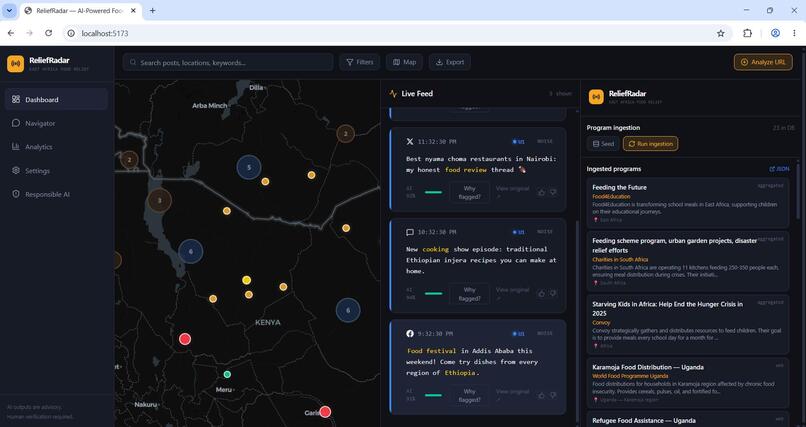
Task: View original of injera cooking post
Action: [512, 293]
